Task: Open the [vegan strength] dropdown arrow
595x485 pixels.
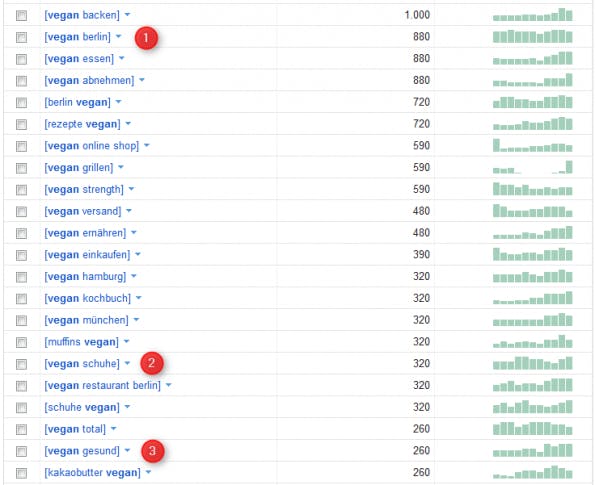Action: pos(131,189)
